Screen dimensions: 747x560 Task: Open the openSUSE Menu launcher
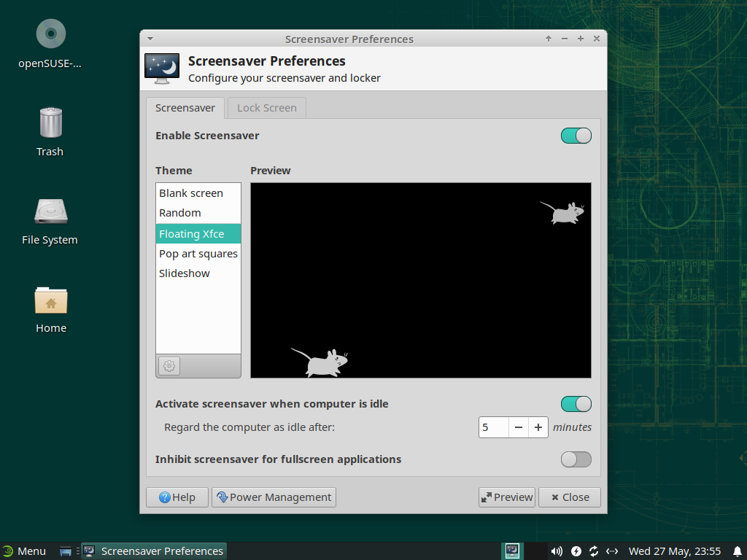(24, 551)
